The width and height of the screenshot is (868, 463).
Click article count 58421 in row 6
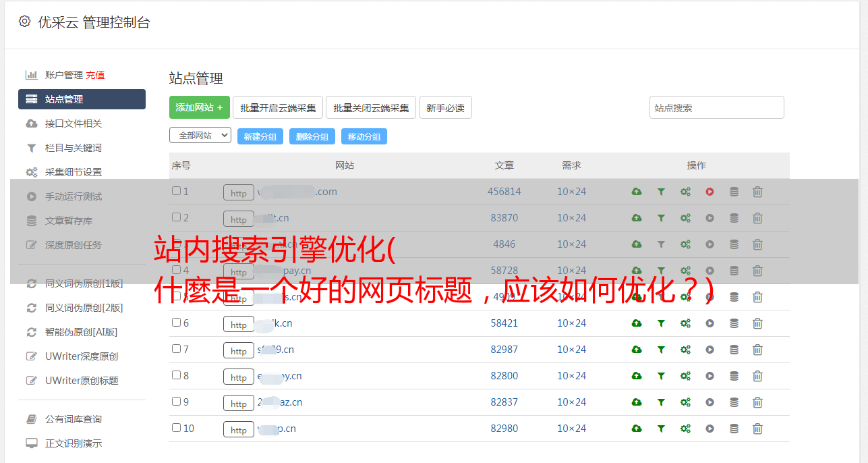coord(504,323)
